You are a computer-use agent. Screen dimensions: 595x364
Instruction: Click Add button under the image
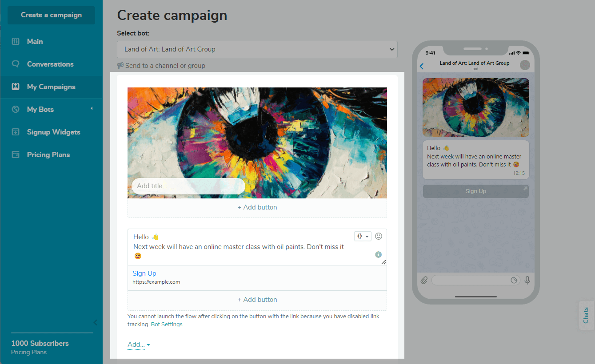pos(257,207)
